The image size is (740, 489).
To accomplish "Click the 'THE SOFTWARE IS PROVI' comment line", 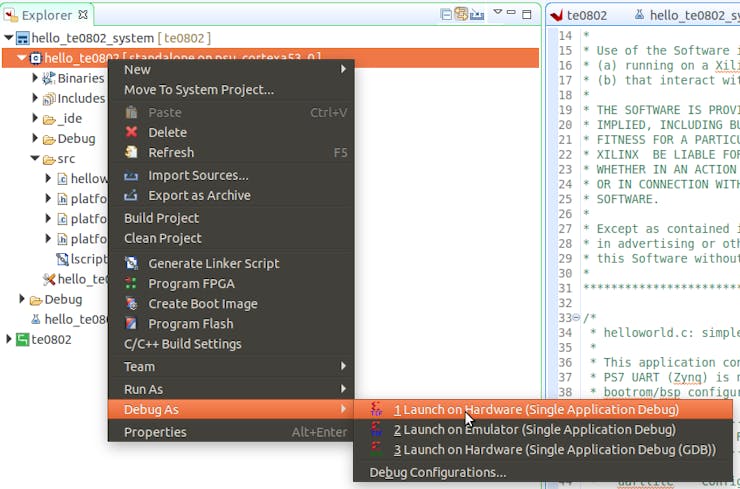I will tap(661, 110).
